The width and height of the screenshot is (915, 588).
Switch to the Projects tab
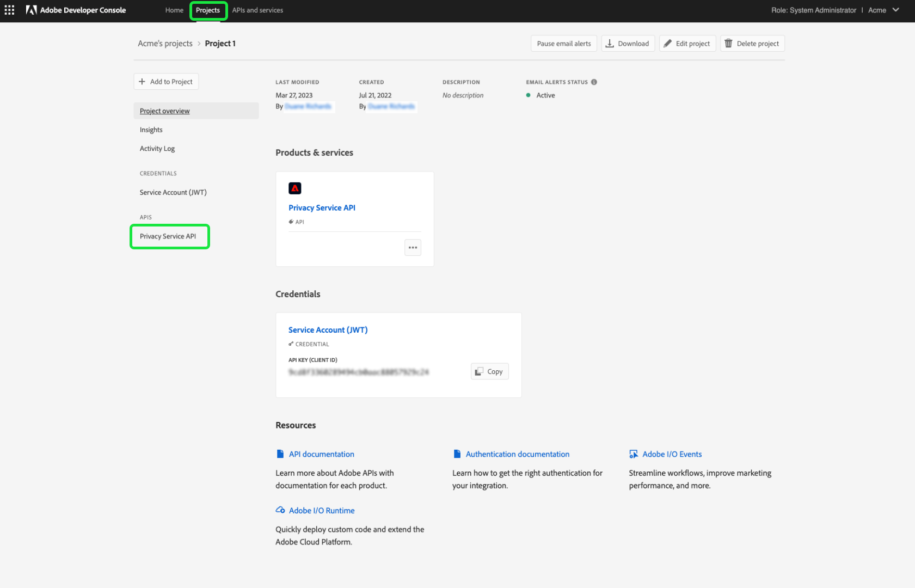click(208, 10)
